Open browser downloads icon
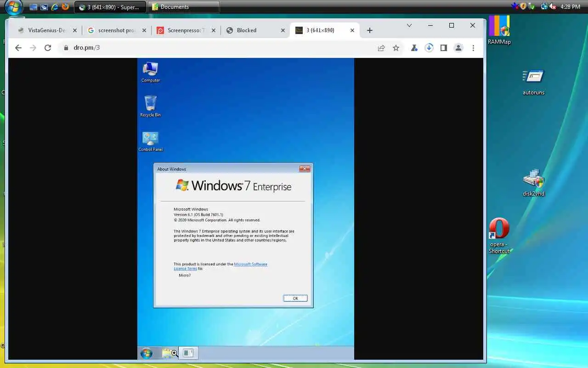588x368 pixels. (x=429, y=48)
